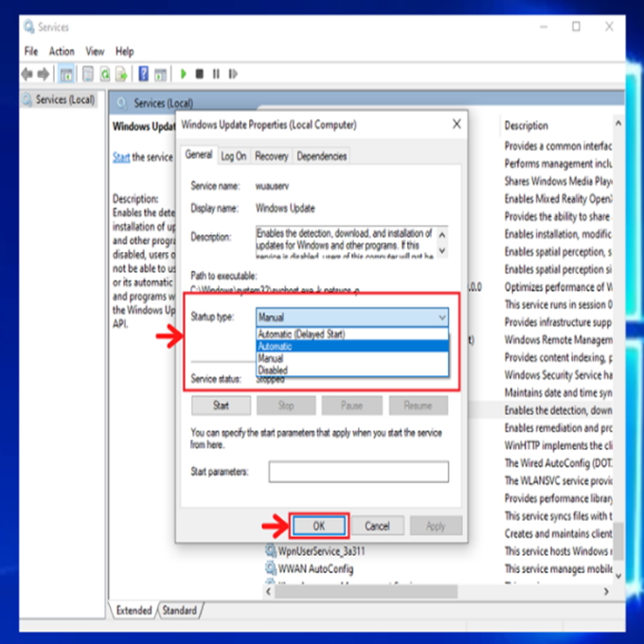The width and height of the screenshot is (644, 644).
Task: Choose Automatic (Delayed Start) option
Action: click(352, 334)
